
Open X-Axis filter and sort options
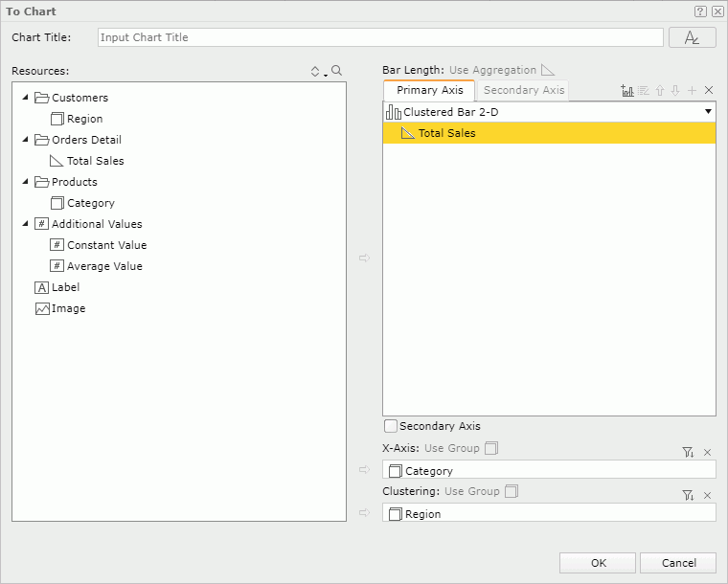click(688, 452)
